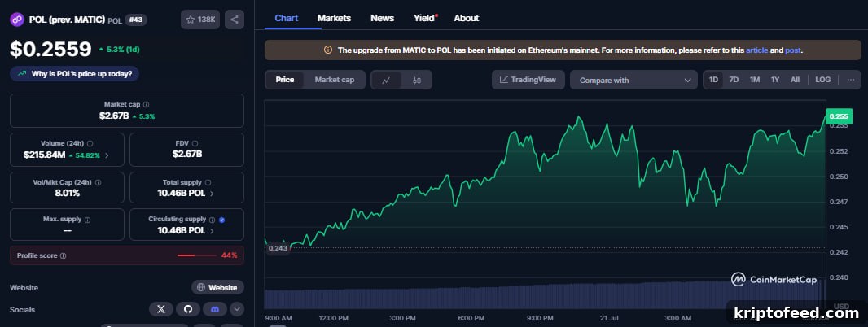Click the share icon next to watchlist count
This screenshot has width=868, height=327.
(x=235, y=20)
